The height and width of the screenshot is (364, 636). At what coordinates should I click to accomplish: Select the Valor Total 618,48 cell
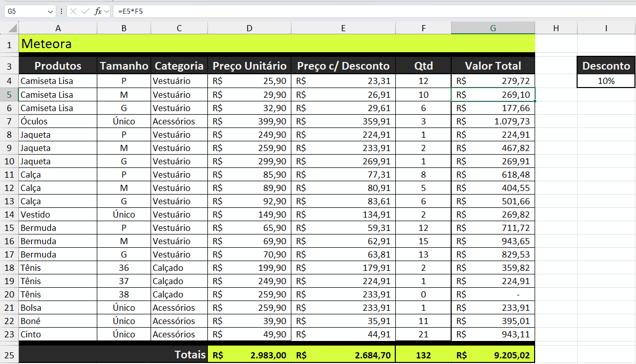493,175
